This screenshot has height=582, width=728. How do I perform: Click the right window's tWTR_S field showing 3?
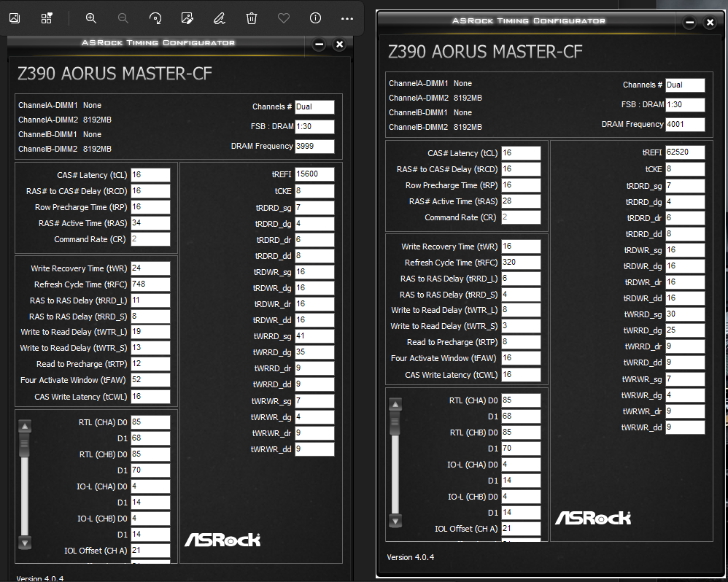521,326
